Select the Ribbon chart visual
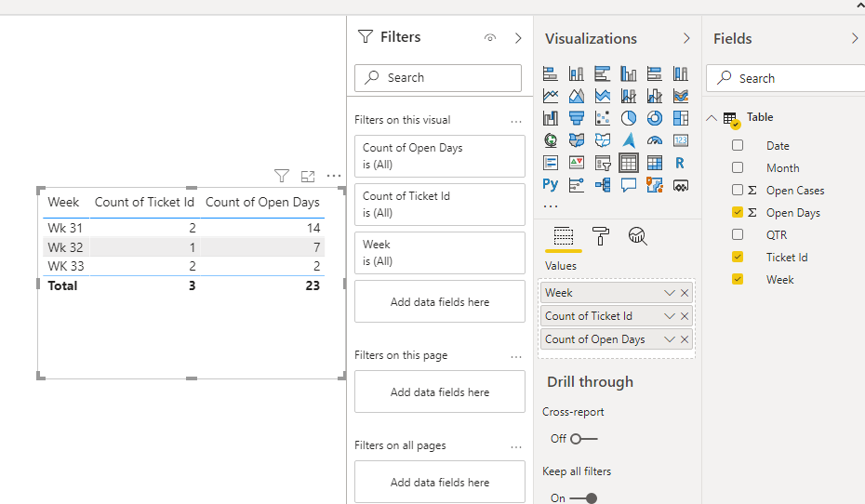 click(680, 96)
